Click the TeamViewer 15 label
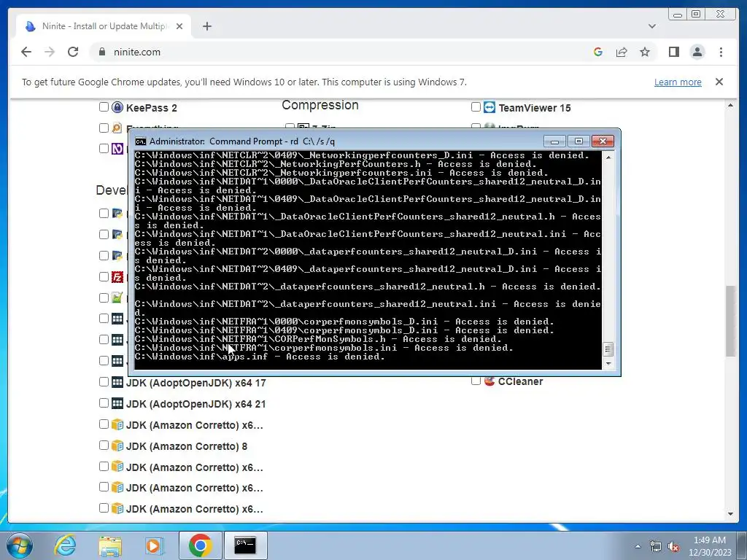Screen dimensions: 747x560 pos(535,108)
